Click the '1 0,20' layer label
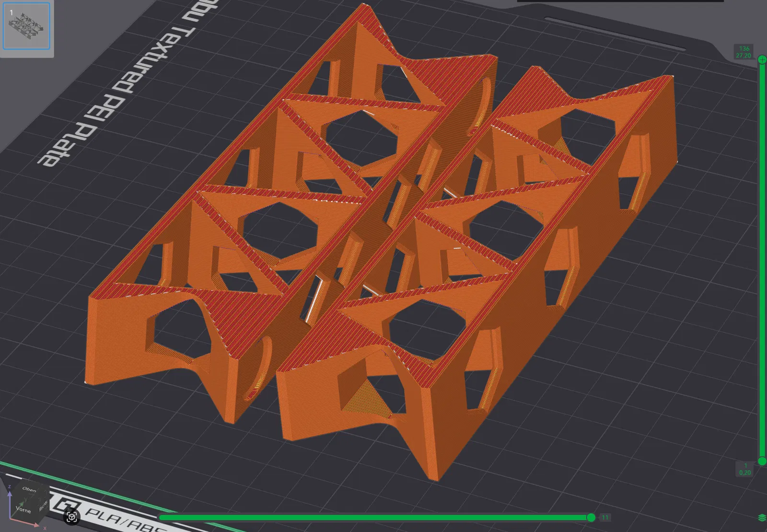Viewport: 767px width, 532px height. coord(745,469)
